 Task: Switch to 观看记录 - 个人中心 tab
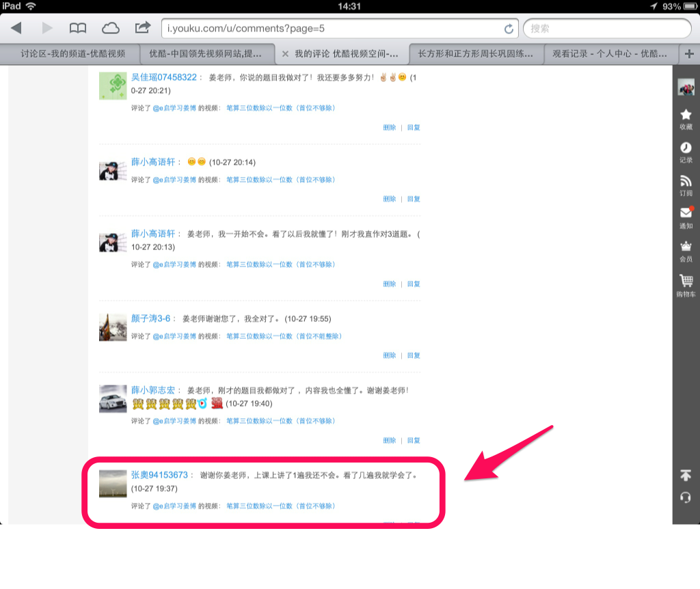click(610, 54)
